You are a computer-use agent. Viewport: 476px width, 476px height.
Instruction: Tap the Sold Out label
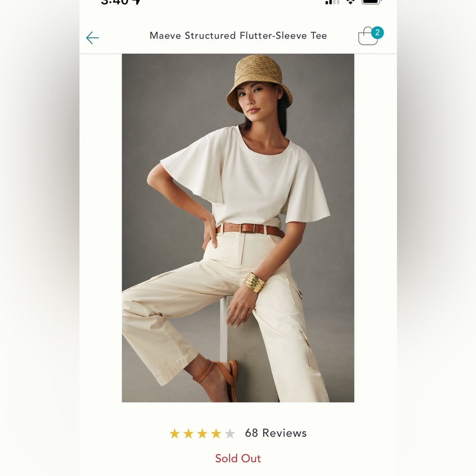pos(238,458)
